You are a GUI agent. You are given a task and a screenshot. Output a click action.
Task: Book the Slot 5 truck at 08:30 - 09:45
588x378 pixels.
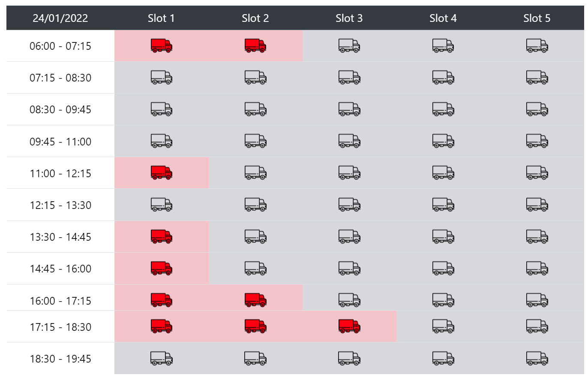point(537,109)
